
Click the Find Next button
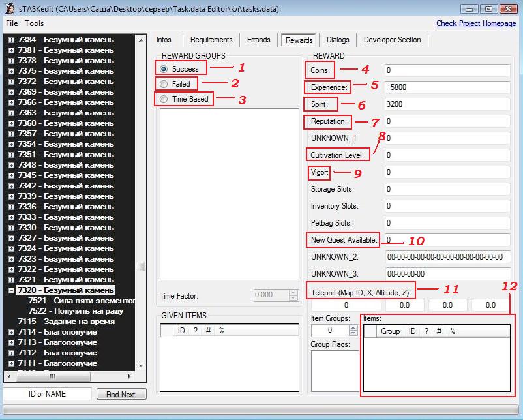pos(121,395)
